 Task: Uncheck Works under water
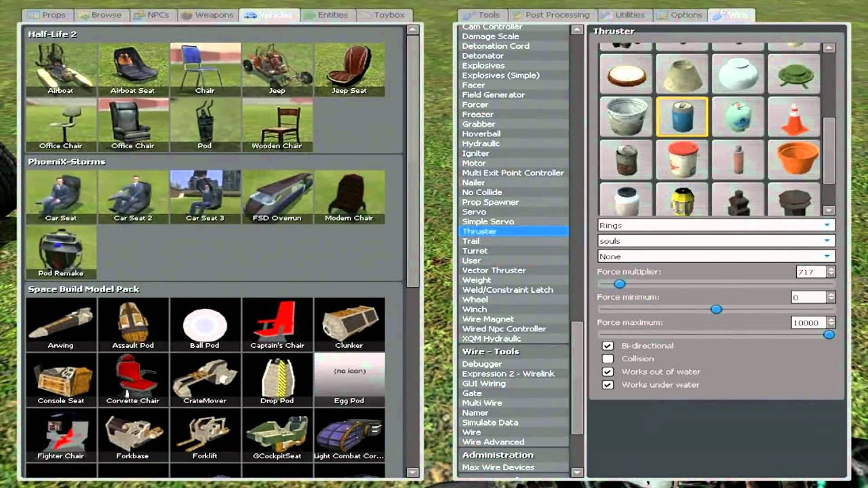click(x=608, y=384)
